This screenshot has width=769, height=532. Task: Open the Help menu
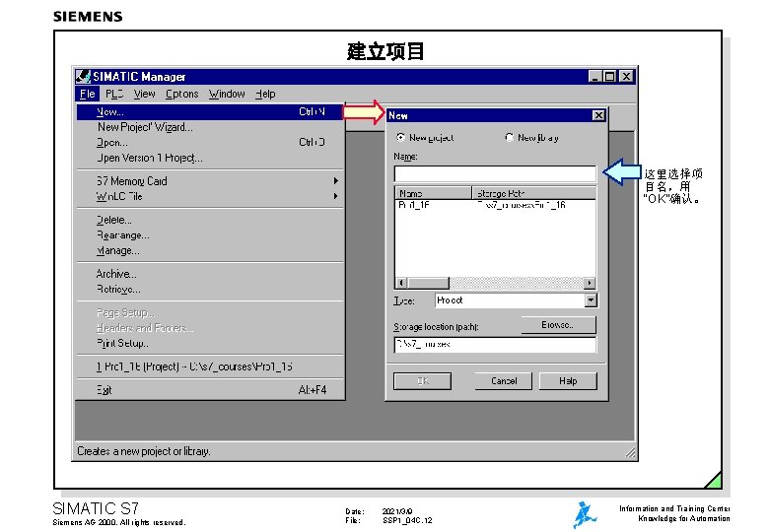[265, 94]
